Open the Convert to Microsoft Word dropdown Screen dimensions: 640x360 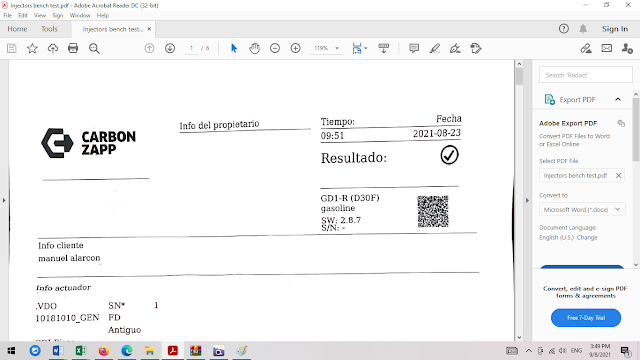[582, 209]
